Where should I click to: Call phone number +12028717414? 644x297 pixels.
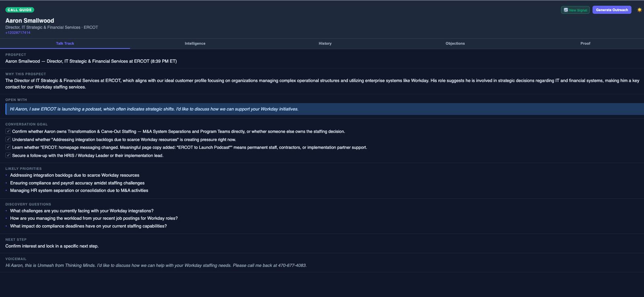click(18, 33)
